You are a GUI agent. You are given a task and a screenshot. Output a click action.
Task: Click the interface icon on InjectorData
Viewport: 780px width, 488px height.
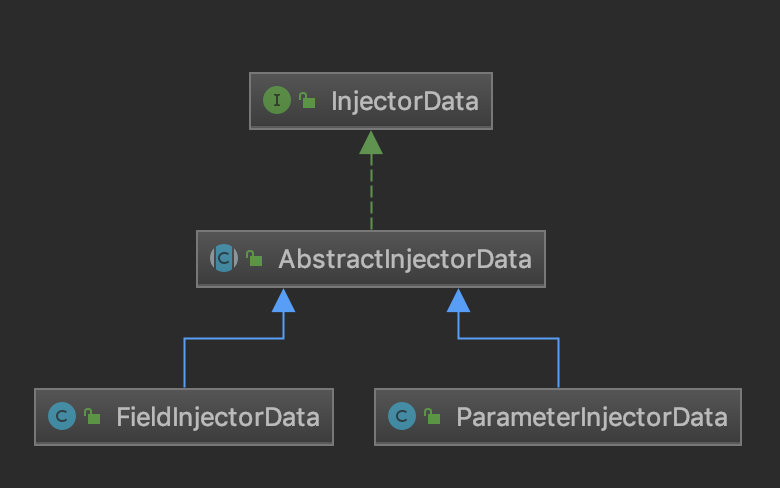click(x=275, y=100)
